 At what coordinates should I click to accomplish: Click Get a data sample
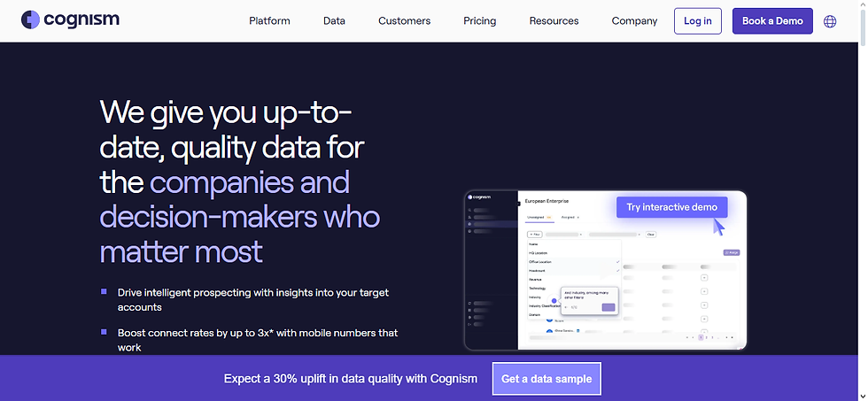[x=546, y=378]
